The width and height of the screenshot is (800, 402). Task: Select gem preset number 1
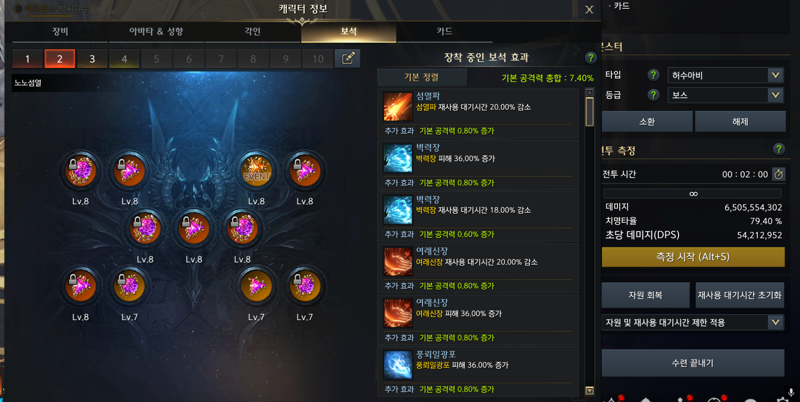pyautogui.click(x=28, y=59)
